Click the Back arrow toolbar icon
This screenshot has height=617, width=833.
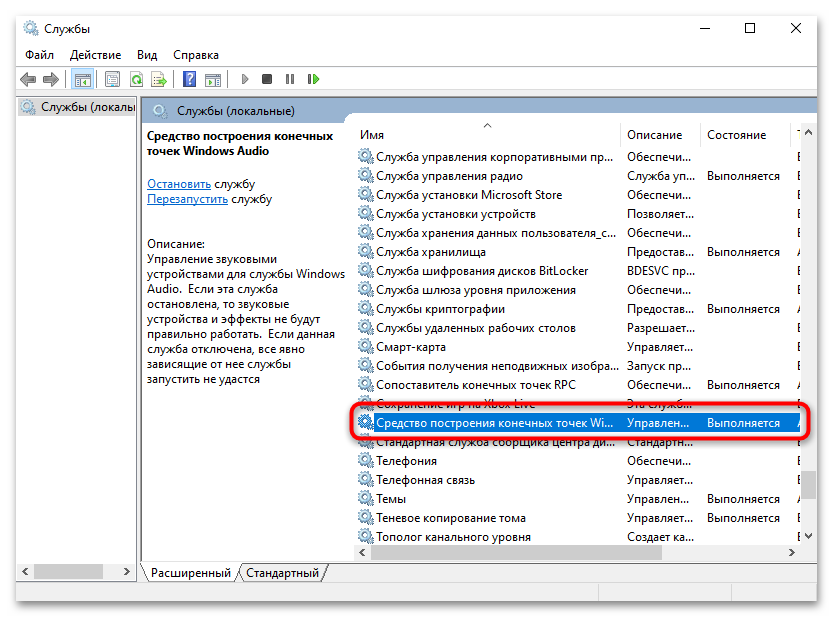click(x=28, y=79)
